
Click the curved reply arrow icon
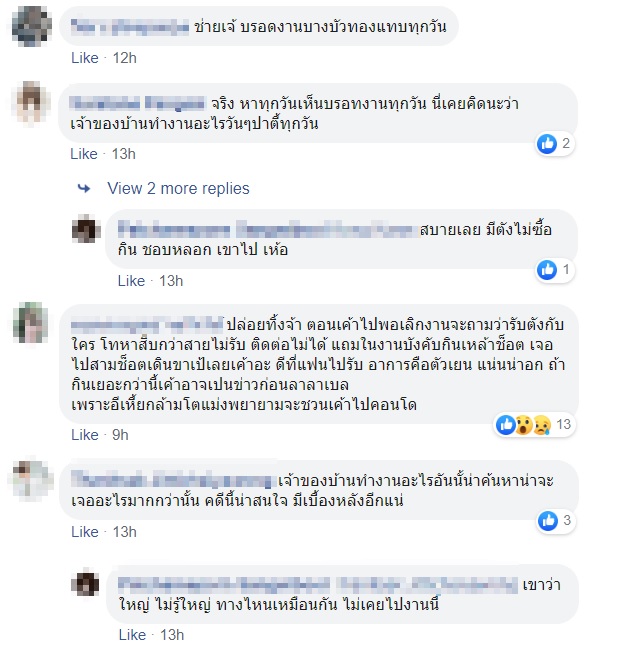click(84, 189)
